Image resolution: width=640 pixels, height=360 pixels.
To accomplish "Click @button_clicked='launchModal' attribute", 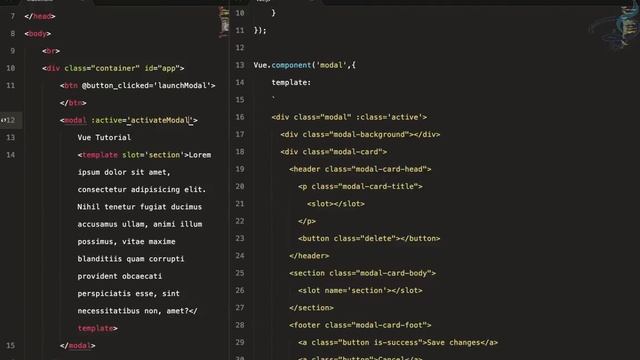I will [147, 86].
